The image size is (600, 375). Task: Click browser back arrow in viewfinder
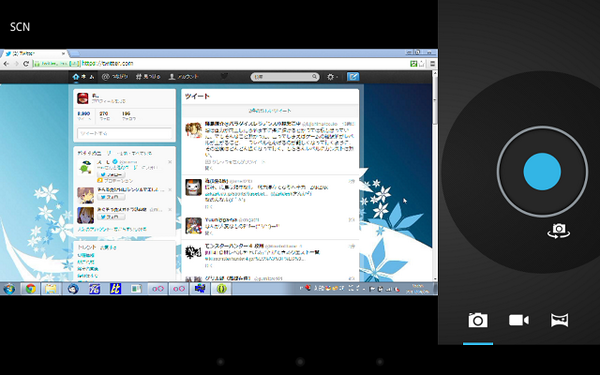[6, 64]
